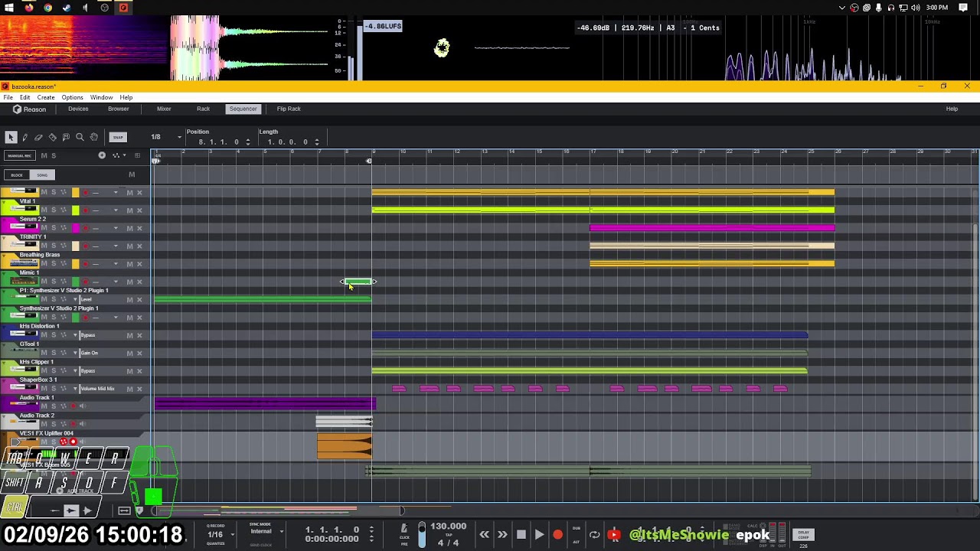
Task: Adjust the Length value stepper
Action: (317, 142)
